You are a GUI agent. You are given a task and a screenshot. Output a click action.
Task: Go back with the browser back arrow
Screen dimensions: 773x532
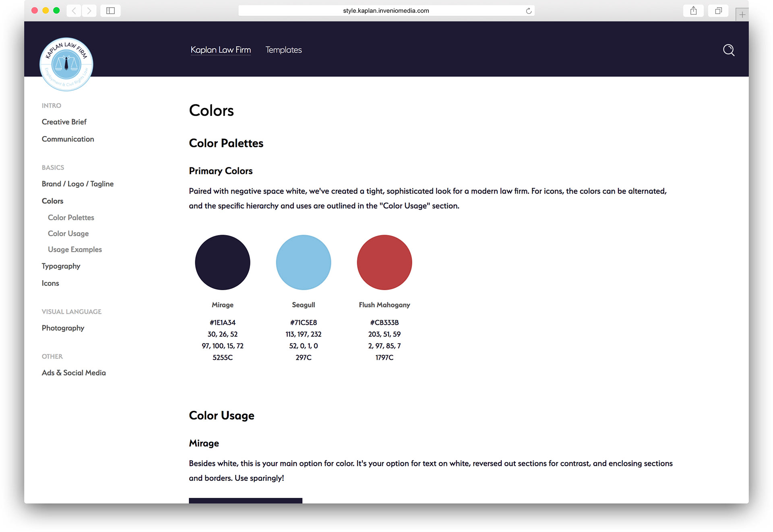click(74, 10)
